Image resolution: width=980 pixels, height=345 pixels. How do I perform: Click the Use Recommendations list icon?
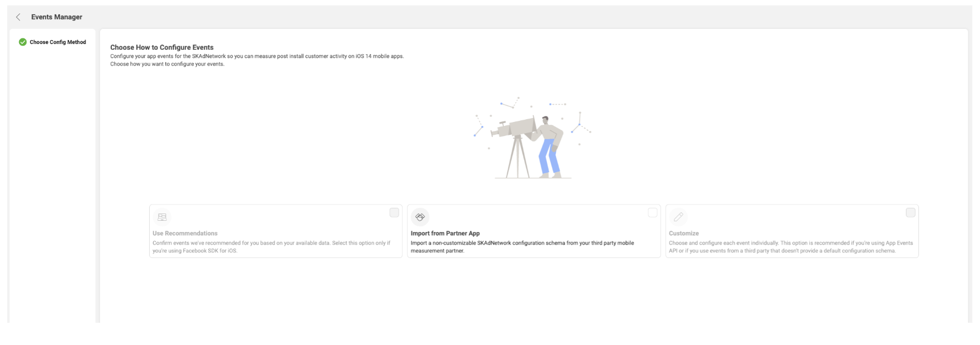(162, 217)
